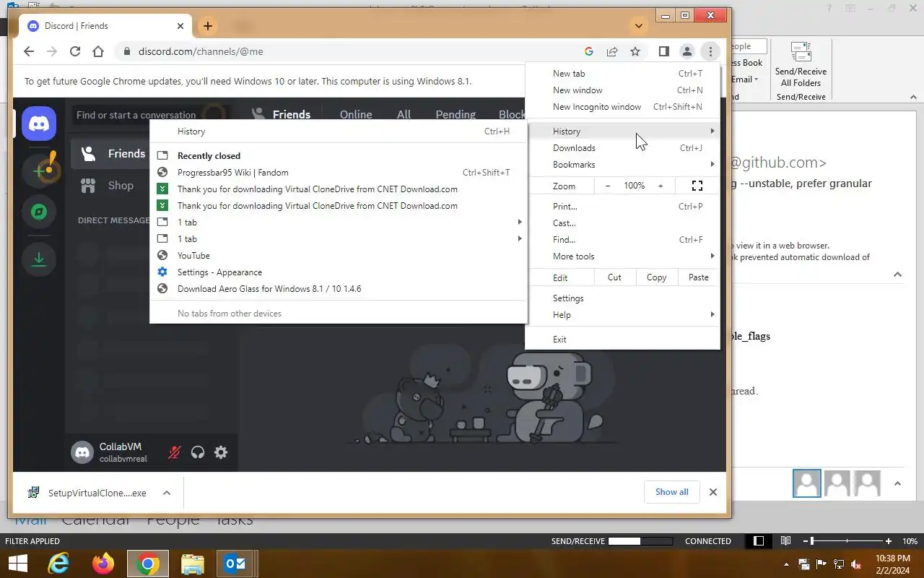Switch to Outlook from taskbar

point(236,564)
